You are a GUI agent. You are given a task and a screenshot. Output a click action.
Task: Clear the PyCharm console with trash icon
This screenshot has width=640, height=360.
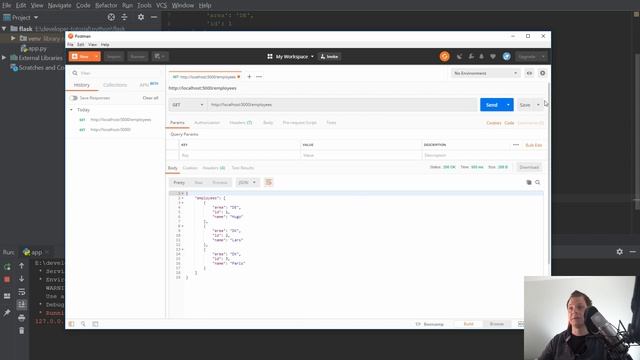(22, 331)
